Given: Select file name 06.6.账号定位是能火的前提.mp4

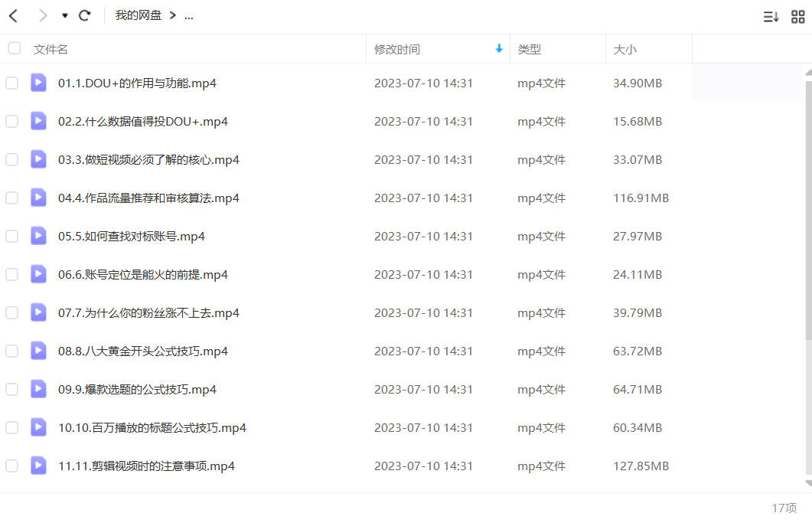Looking at the screenshot, I should [x=143, y=274].
